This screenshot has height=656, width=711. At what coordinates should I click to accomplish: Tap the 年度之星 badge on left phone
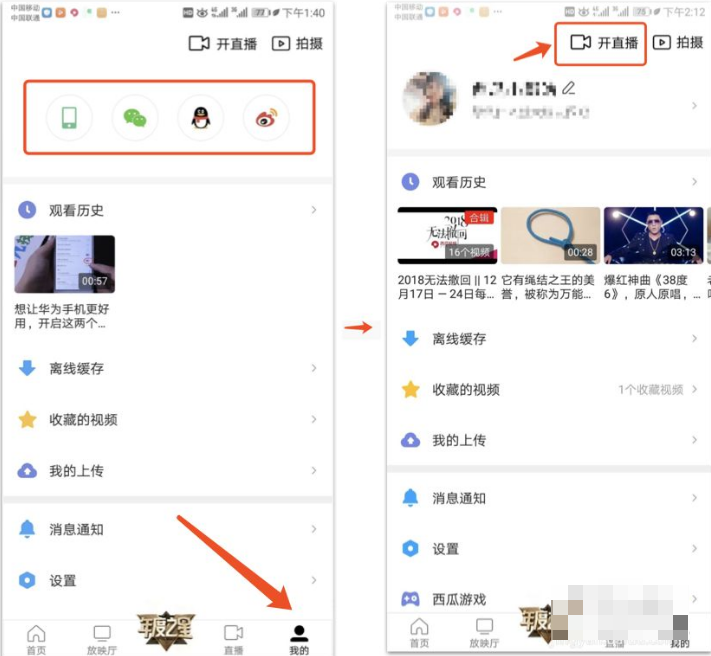166,630
